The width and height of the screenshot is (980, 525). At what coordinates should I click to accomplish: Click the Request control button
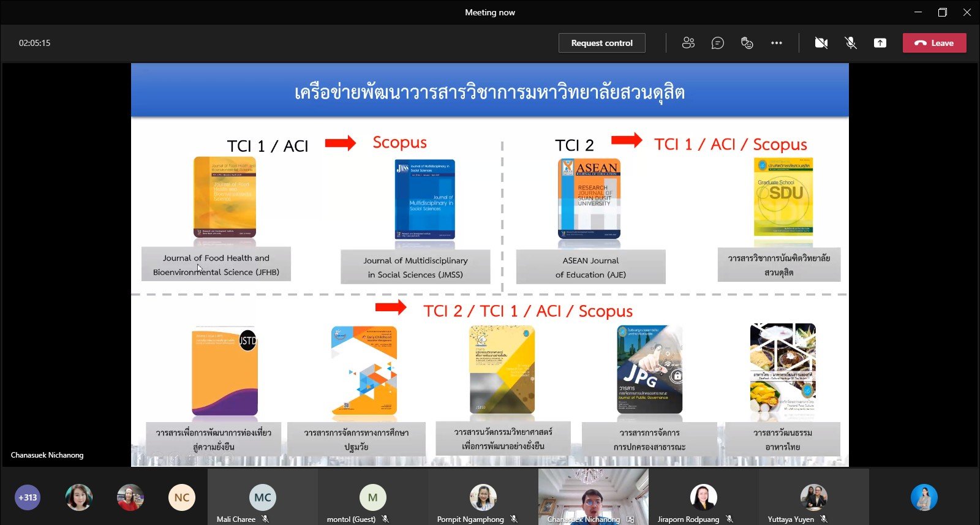[x=601, y=43]
